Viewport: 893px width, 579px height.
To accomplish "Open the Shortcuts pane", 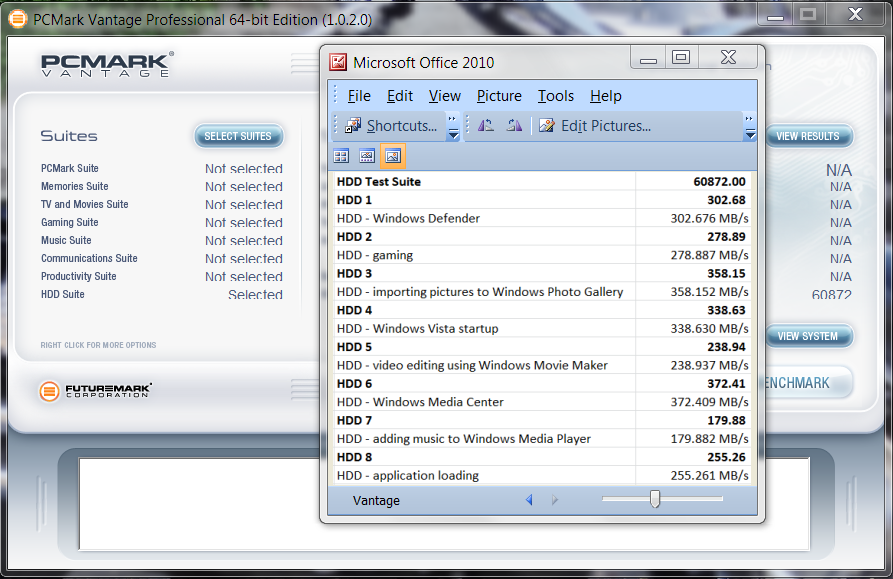I will [392, 126].
